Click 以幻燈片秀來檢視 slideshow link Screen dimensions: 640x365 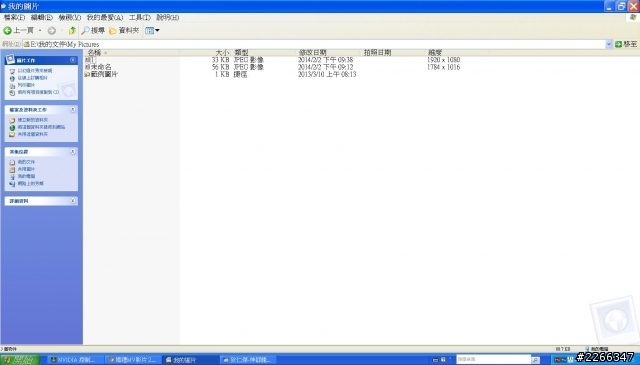[35, 71]
